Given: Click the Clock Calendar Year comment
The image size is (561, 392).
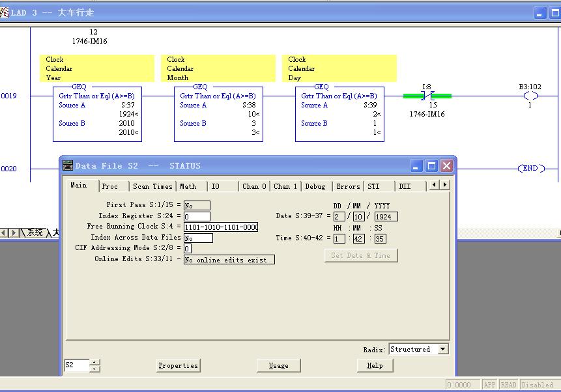Looking at the screenshot, I should [x=97, y=68].
